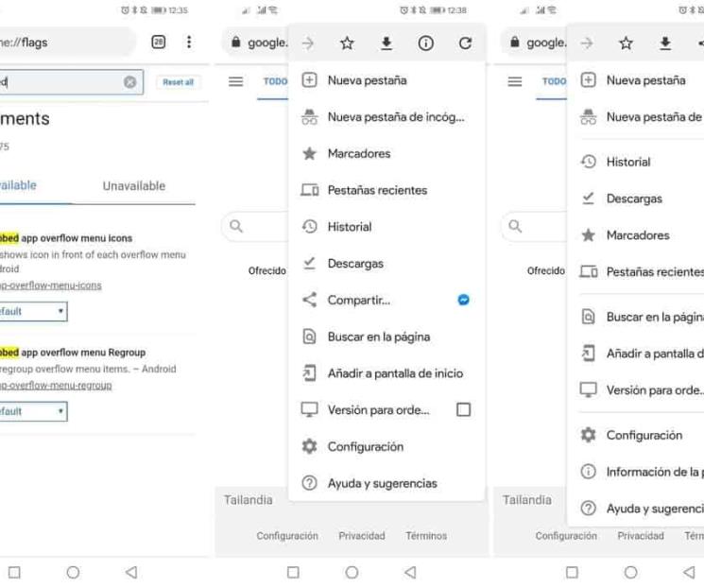704x588 pixels.
Task: Click the Reset all button
Action: coord(179,82)
